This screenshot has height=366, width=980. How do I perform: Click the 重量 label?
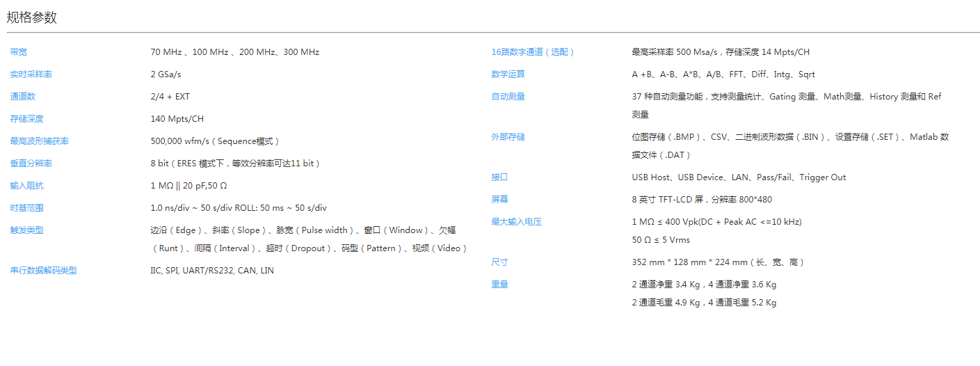click(500, 285)
